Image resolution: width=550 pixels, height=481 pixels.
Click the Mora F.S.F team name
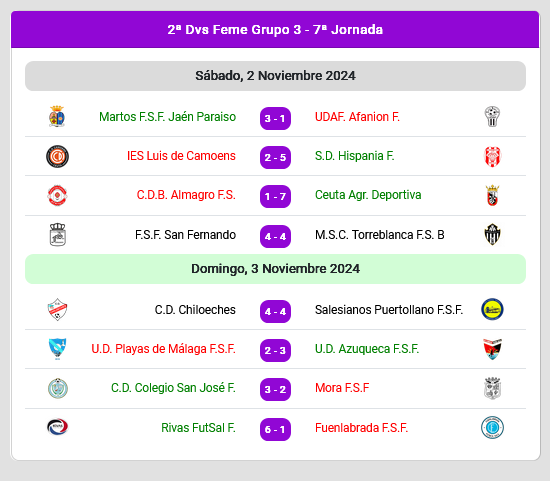[x=342, y=388]
